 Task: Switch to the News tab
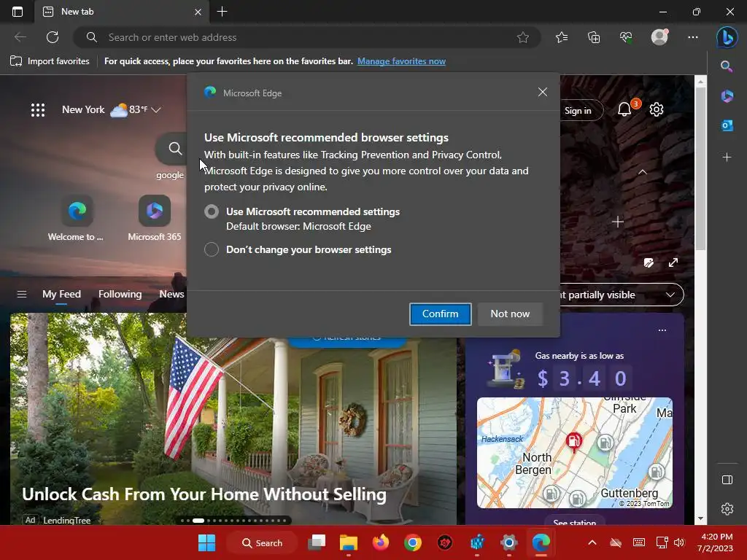(x=171, y=295)
